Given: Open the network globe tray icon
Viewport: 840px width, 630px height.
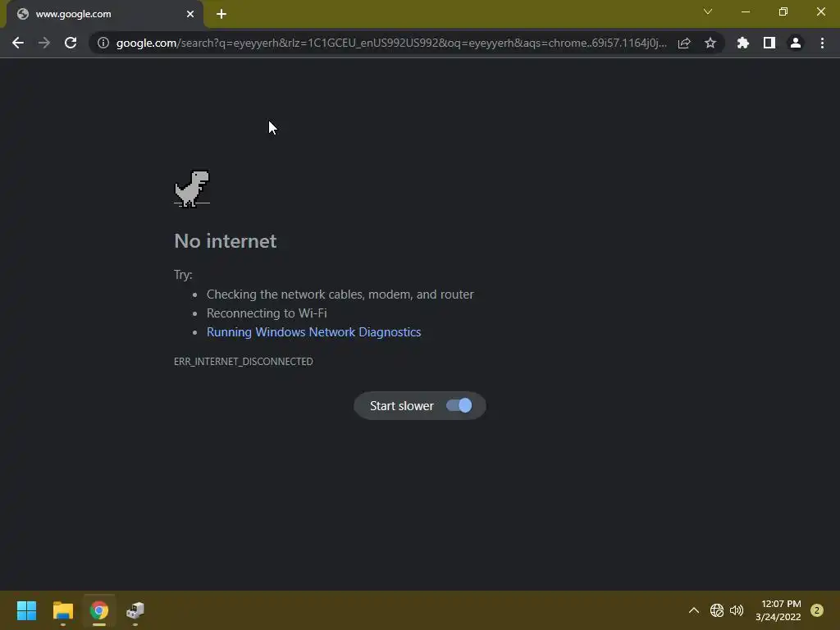Looking at the screenshot, I should click(x=717, y=610).
